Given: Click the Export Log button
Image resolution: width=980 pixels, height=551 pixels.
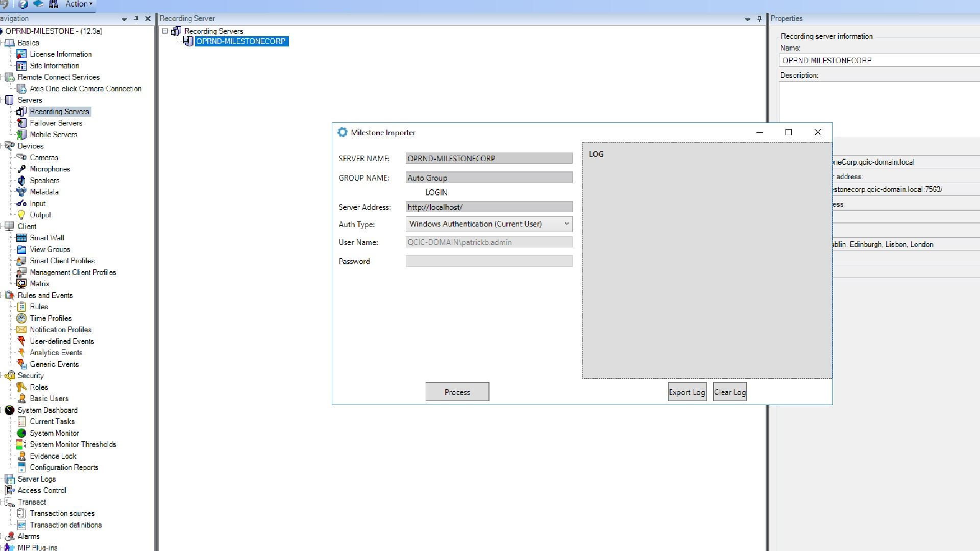Looking at the screenshot, I should (687, 392).
